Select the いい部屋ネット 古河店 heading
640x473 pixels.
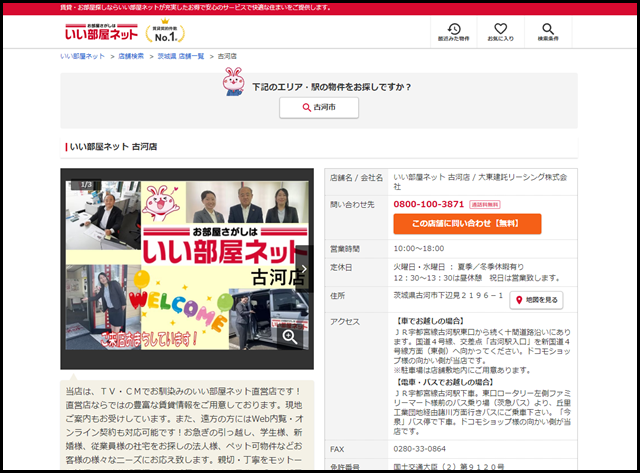tap(113, 147)
